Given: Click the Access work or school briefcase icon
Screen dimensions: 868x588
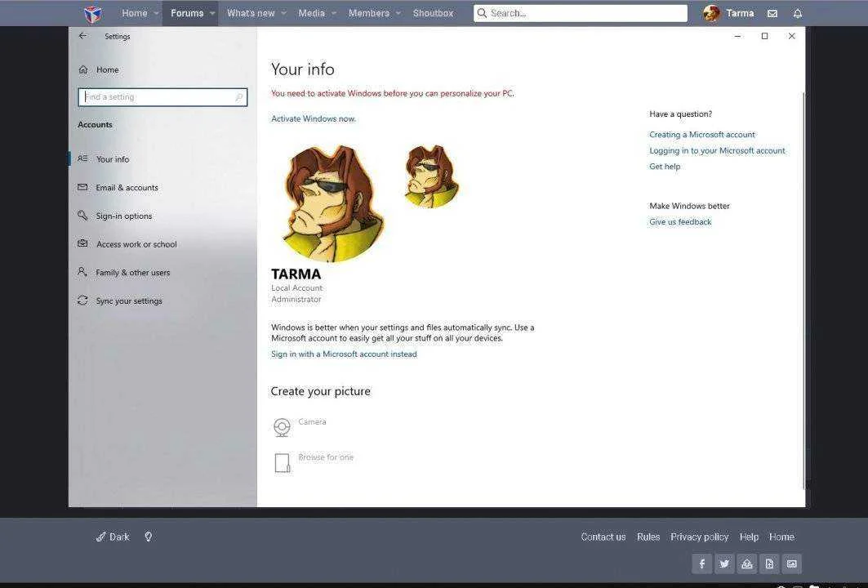Looking at the screenshot, I should click(82, 243).
